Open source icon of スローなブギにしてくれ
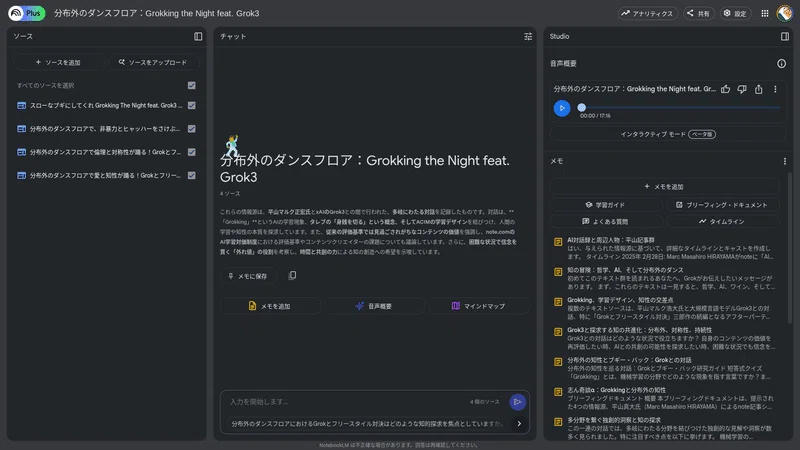Viewport: 800px width, 450px height. [x=21, y=106]
